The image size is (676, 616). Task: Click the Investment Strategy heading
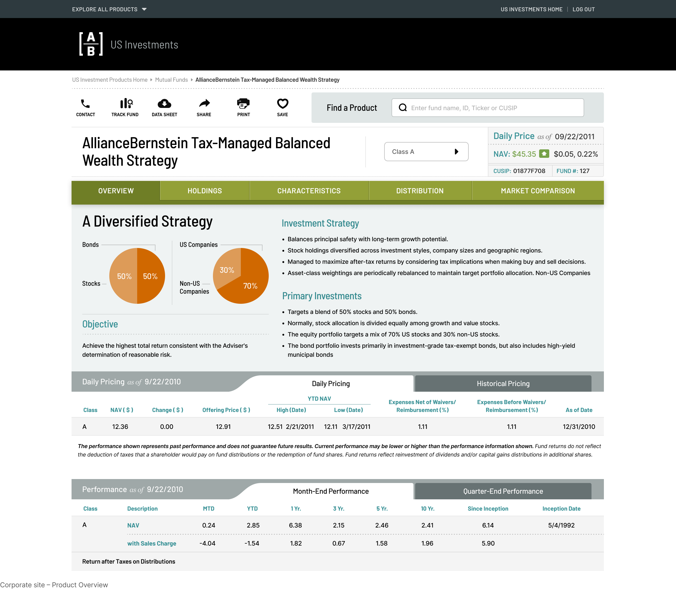[x=320, y=223]
